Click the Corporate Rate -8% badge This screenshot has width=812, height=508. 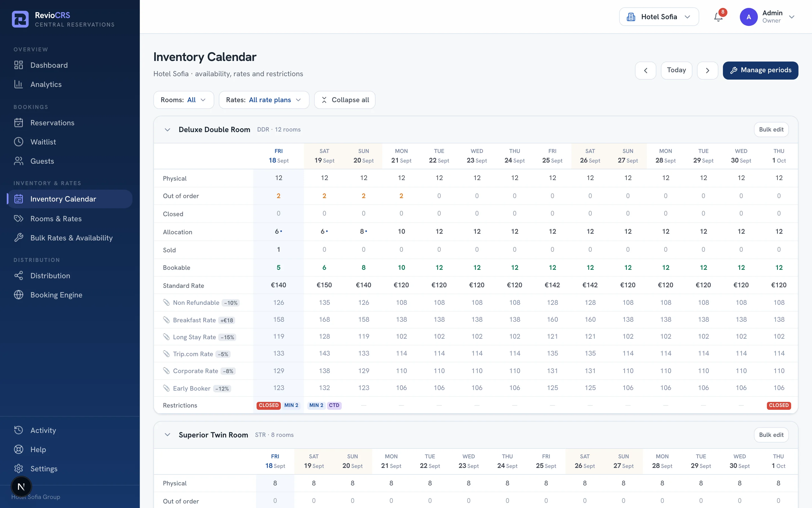pyautogui.click(x=228, y=371)
